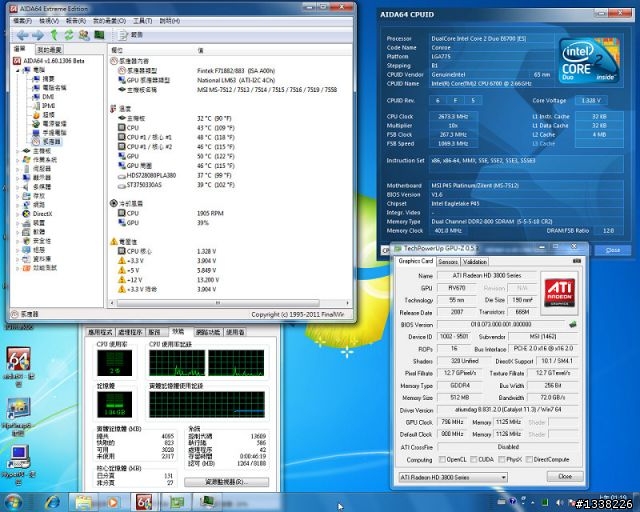Go back with AIDA64 blue left arrow
Image resolution: width=640 pixels, height=512 pixels.
22,35
